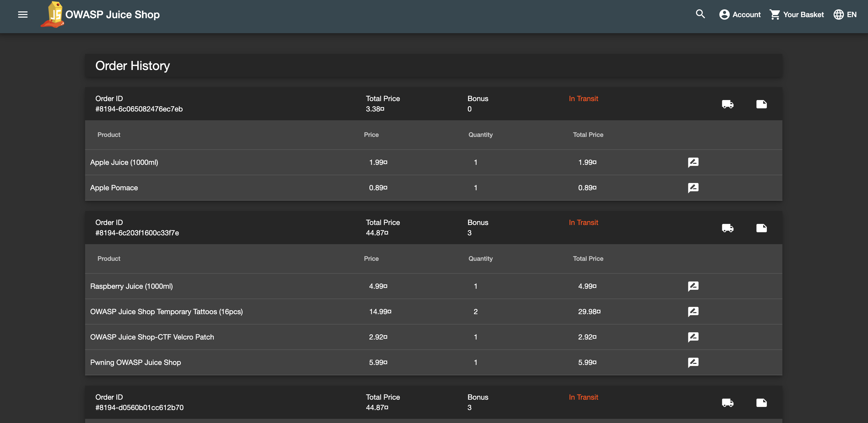Print confirmation for order #8194-d0560b01cc612b70

[x=761, y=403]
